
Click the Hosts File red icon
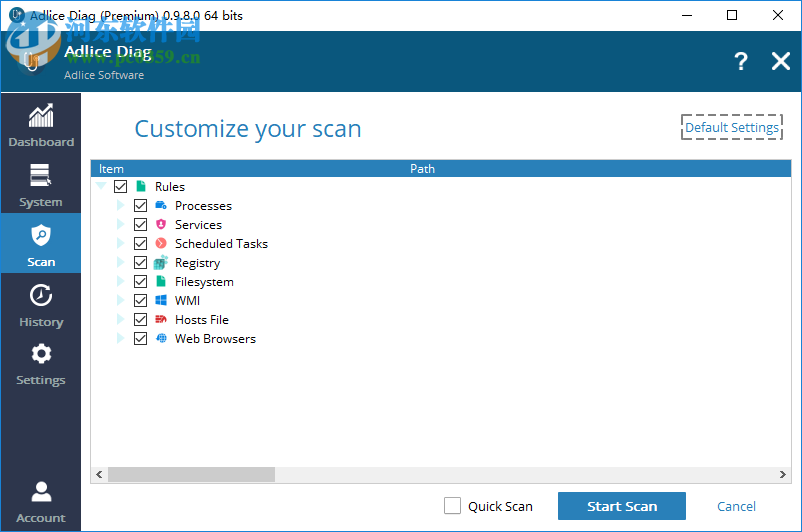coord(161,319)
